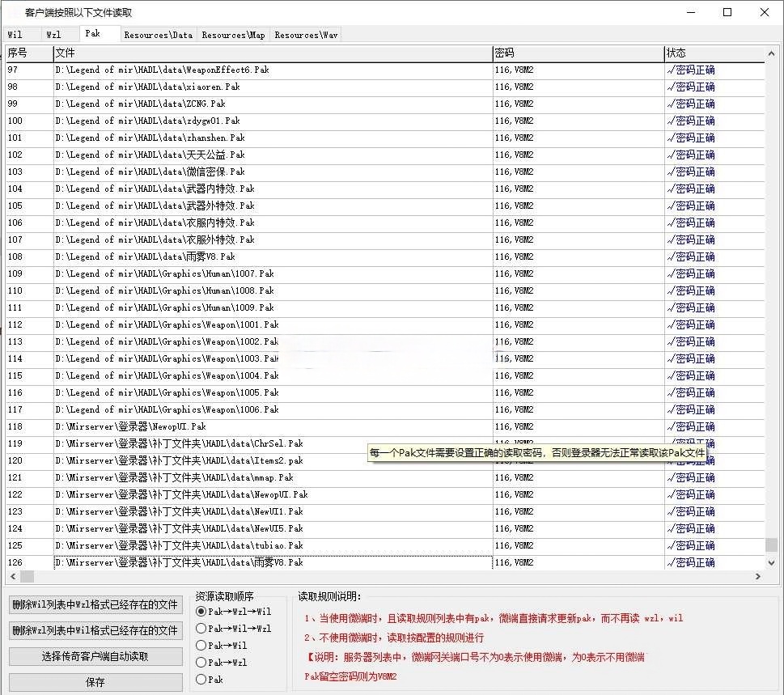Select row with 衣服内特效.Pak
784x695 pixels.
coord(385,223)
